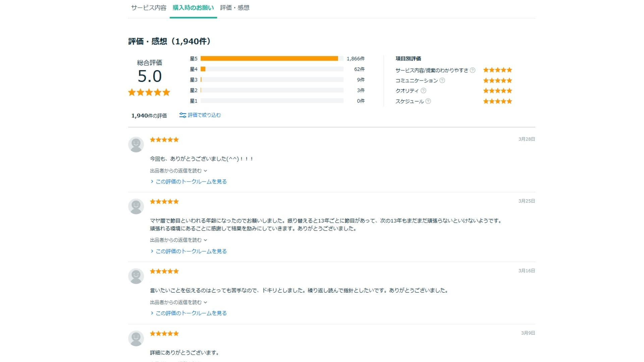Screen dimensions: 644x362
Task: Click help icon next to スケジュール
Action: click(x=428, y=101)
